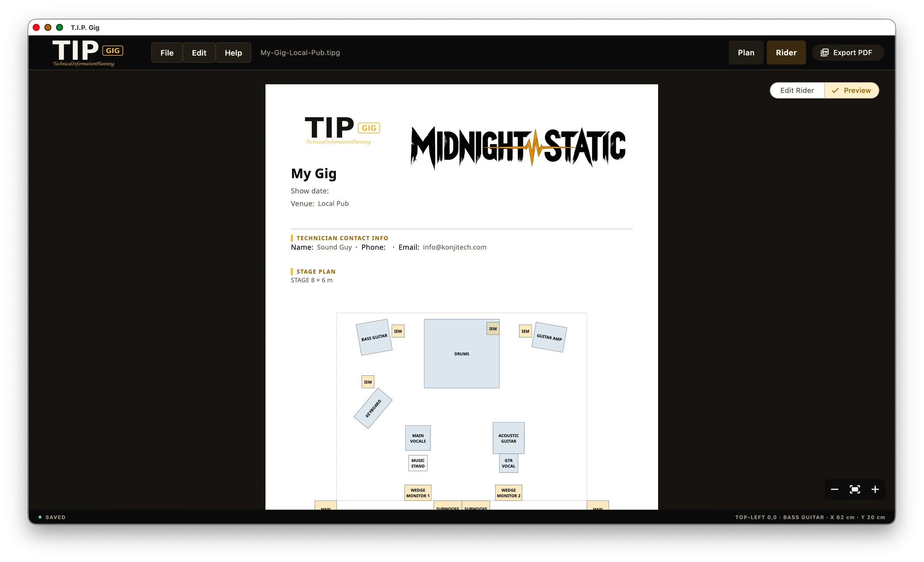This screenshot has width=924, height=562.
Task: Select the Acoustic Guitar stage item
Action: coord(509,438)
